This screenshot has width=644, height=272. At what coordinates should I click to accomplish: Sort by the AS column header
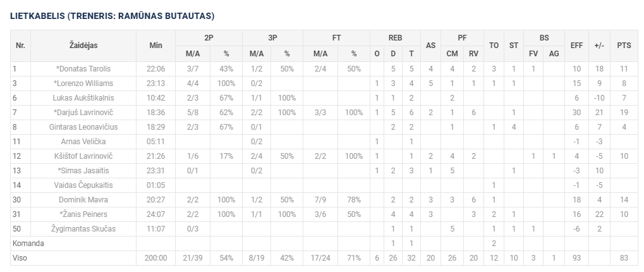click(x=430, y=46)
